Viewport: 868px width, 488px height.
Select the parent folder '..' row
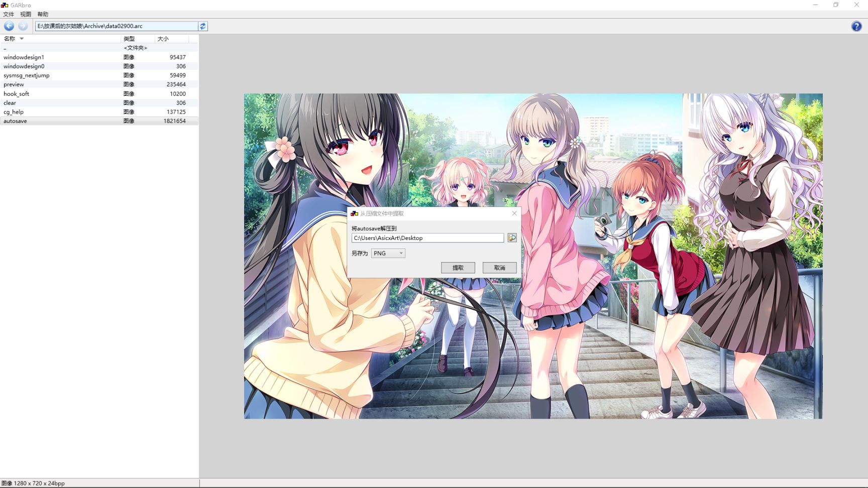pos(99,48)
